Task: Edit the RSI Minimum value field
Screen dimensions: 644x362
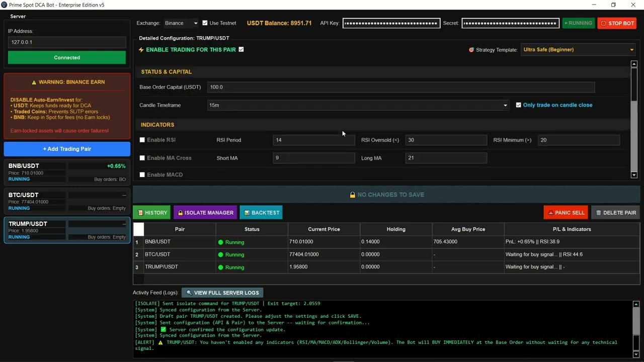Action: (579, 140)
